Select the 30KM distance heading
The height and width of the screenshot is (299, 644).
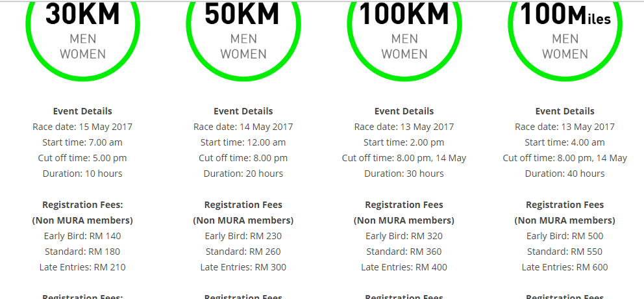82,14
